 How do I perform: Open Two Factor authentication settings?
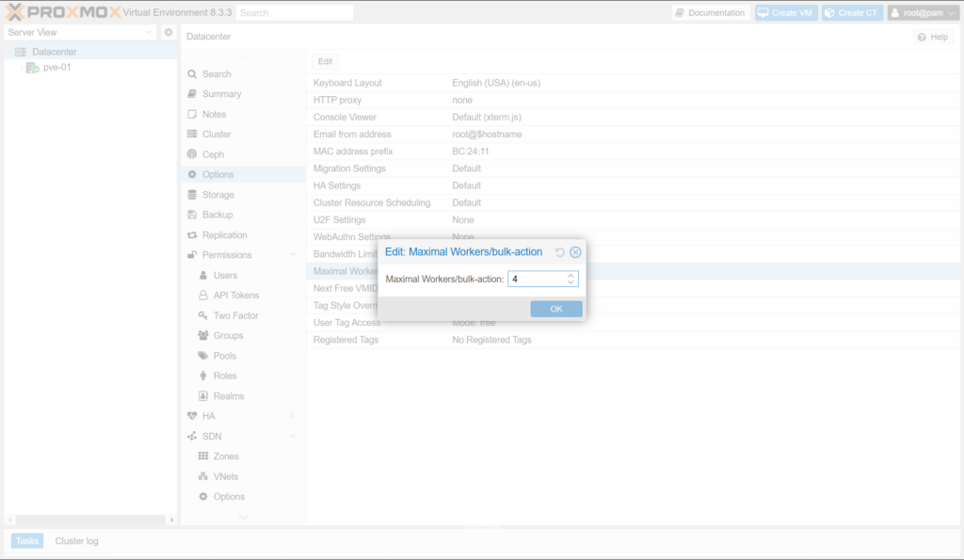[235, 315]
